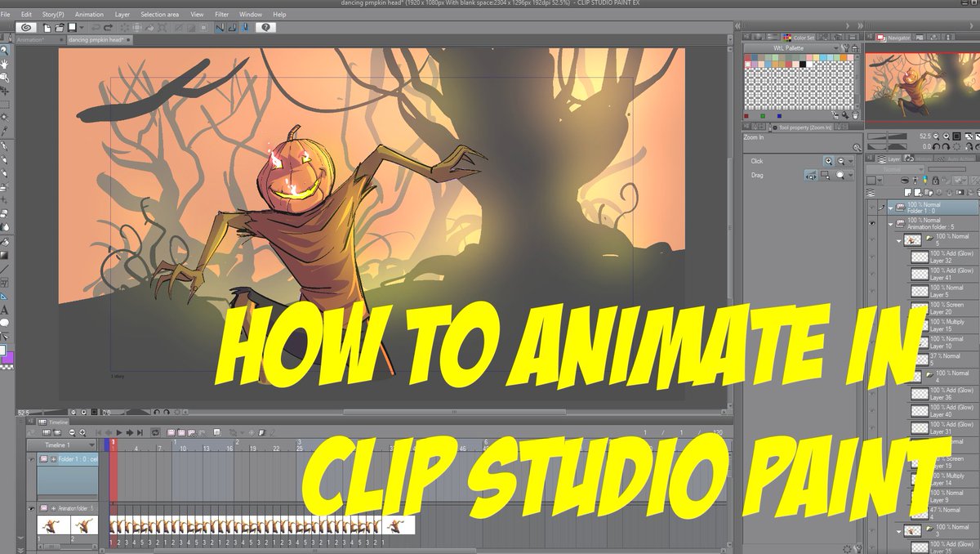Select the Eyedropper tool
Viewport: 980px width, 554px height.
point(5,131)
